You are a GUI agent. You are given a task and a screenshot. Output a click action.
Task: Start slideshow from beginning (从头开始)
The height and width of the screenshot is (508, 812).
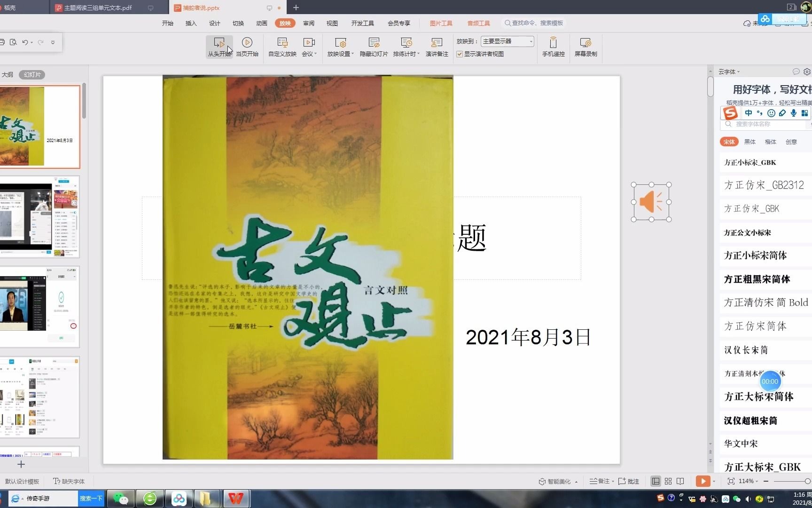[x=219, y=47]
